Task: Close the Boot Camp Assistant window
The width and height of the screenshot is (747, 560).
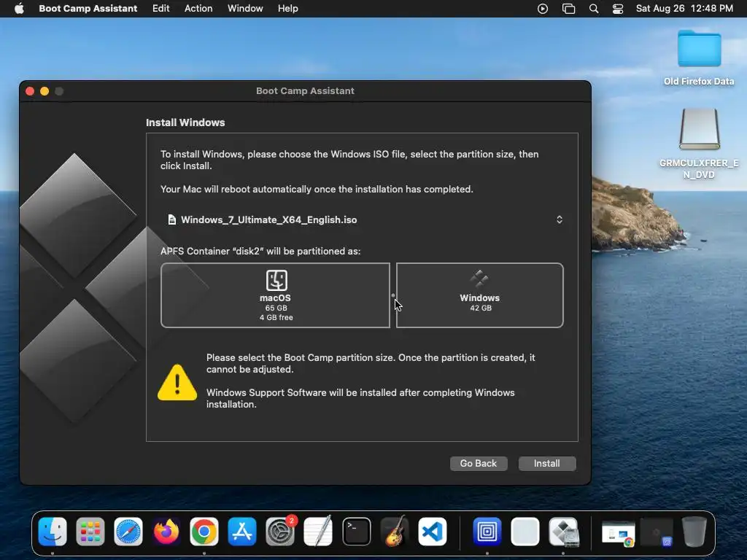Action: coord(30,91)
